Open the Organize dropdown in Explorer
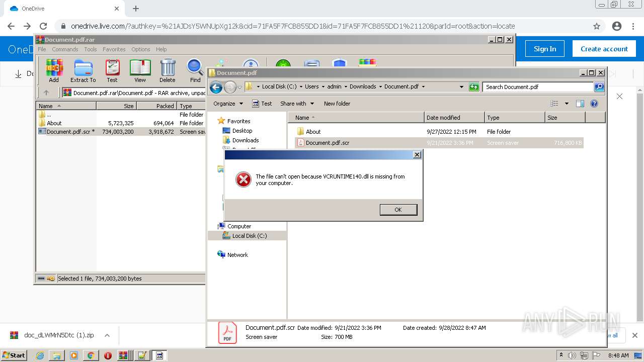644x362 pixels. coord(228,104)
